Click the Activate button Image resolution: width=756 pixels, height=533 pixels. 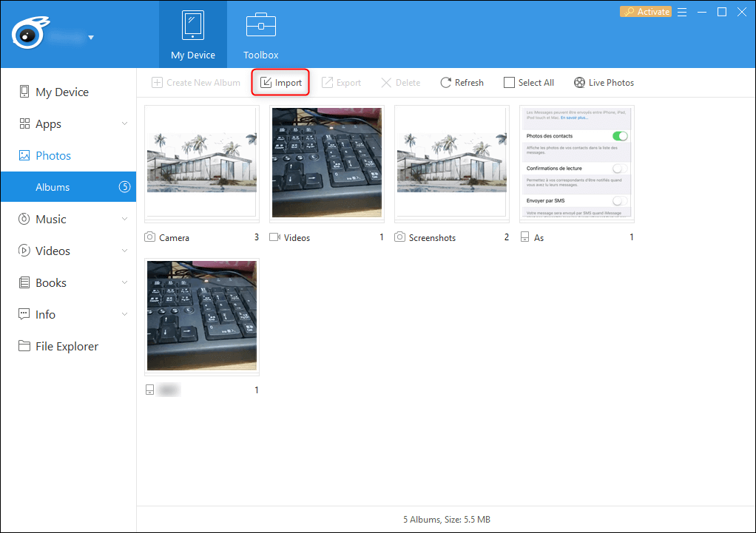coord(645,12)
